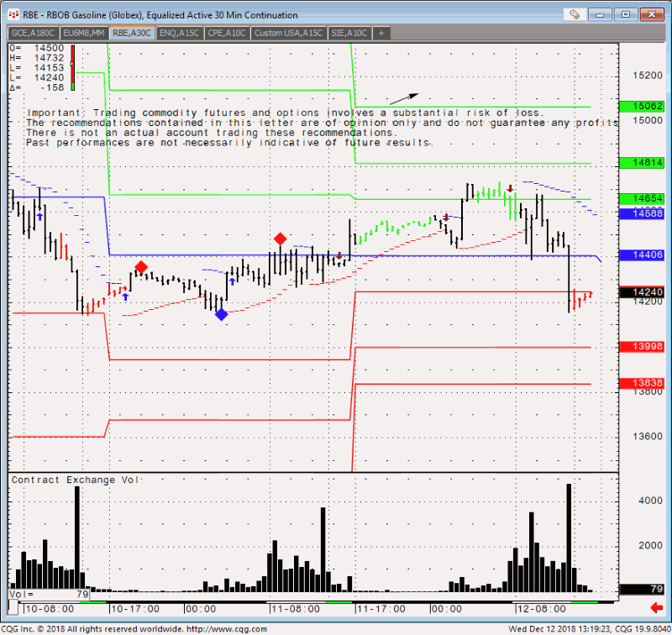Click the red-green price range indicator bar
This screenshot has width=672, height=635.
point(73,68)
